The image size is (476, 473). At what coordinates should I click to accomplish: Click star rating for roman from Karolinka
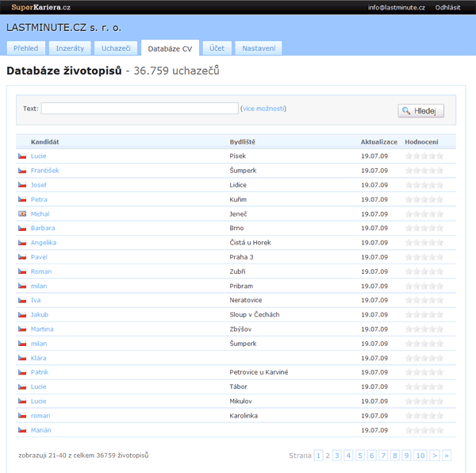424,416
